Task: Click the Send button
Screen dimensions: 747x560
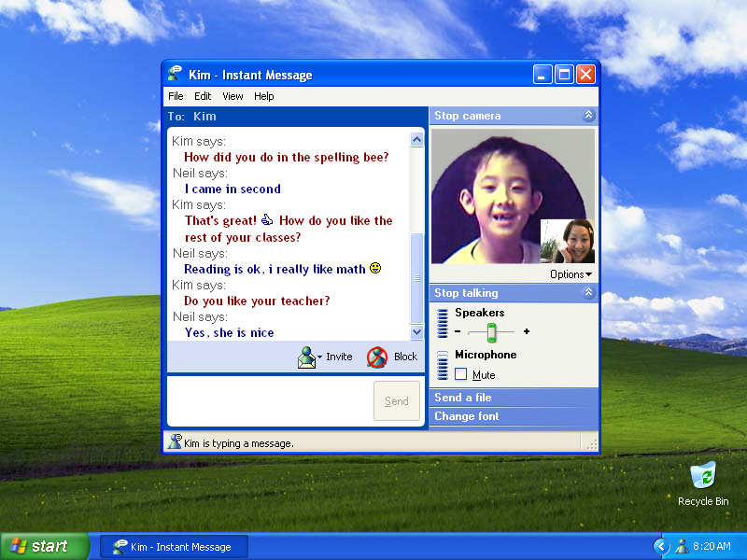Action: [396, 401]
